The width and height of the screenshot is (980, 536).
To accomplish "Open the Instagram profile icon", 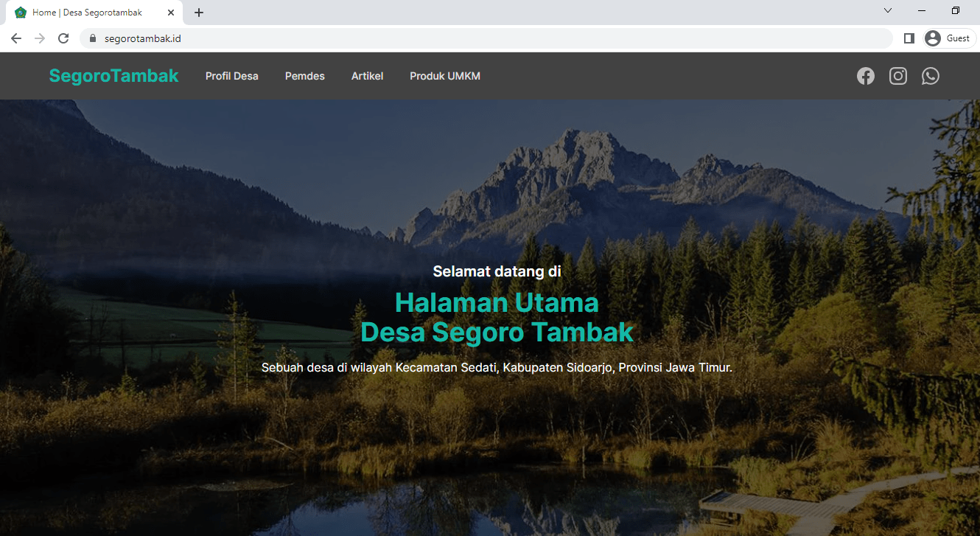I will (897, 76).
